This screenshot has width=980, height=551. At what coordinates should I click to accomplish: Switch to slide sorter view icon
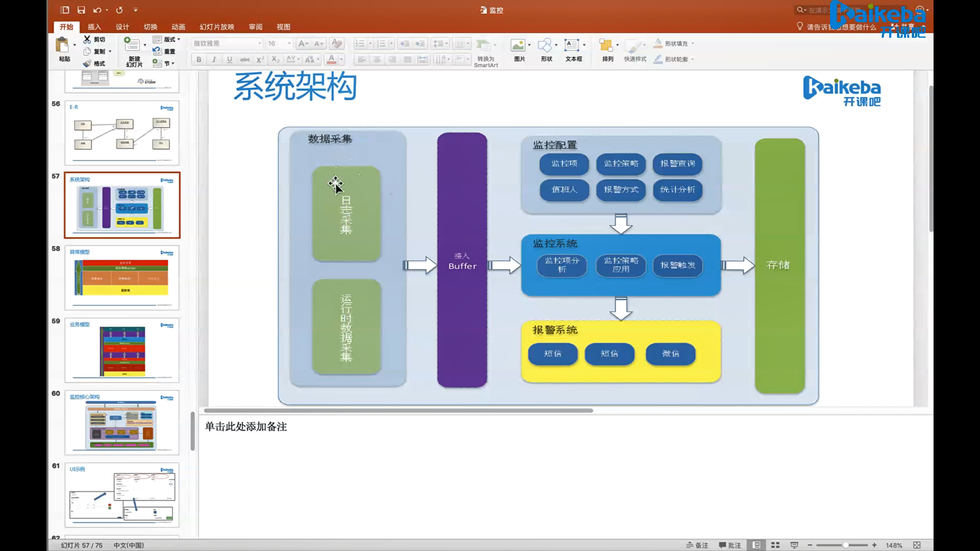coord(775,545)
